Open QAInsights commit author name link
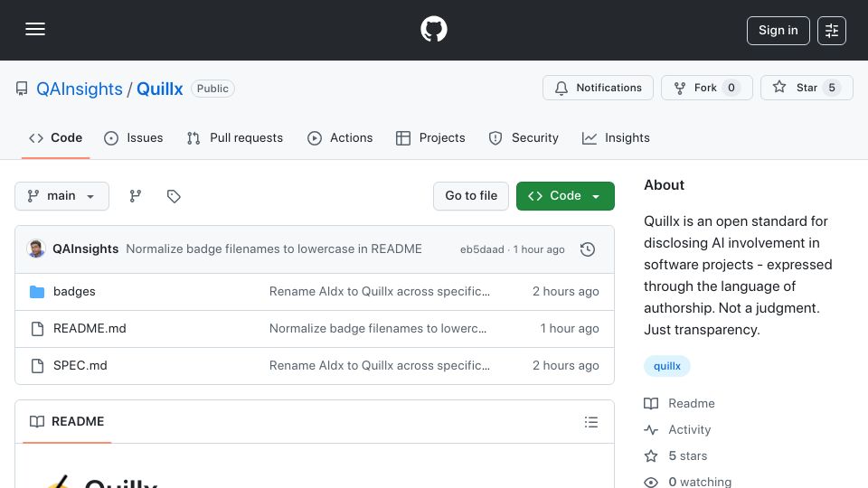This screenshot has width=868, height=488. click(x=85, y=249)
